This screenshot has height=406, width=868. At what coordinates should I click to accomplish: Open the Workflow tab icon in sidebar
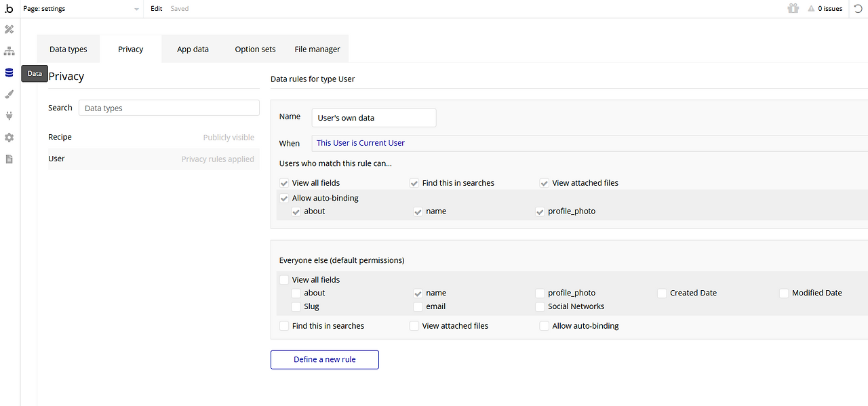[9, 51]
